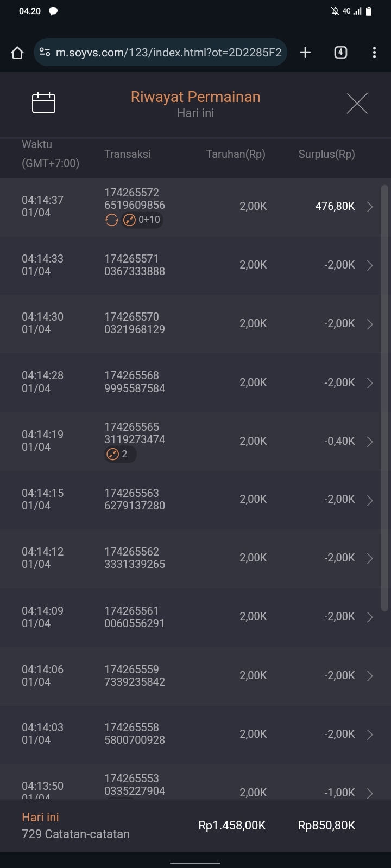This screenshot has height=868, width=391.
Task: Tap the site info icon in the address bar
Action: pyautogui.click(x=45, y=53)
